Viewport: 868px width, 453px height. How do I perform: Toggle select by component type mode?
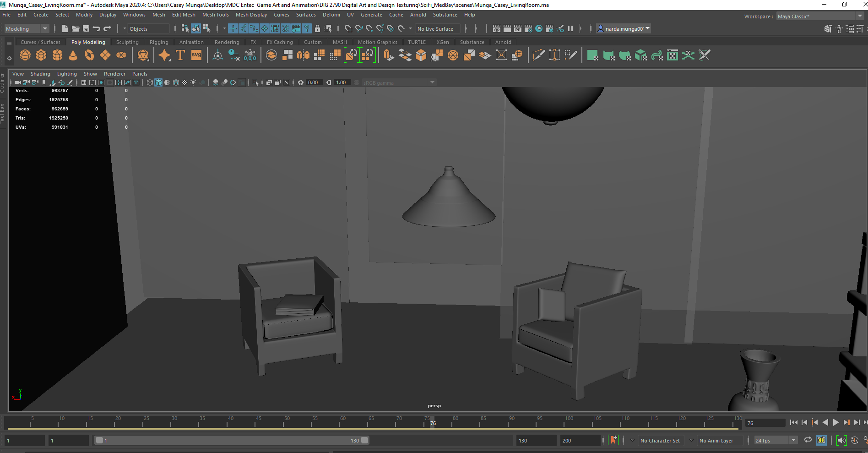[206, 28]
